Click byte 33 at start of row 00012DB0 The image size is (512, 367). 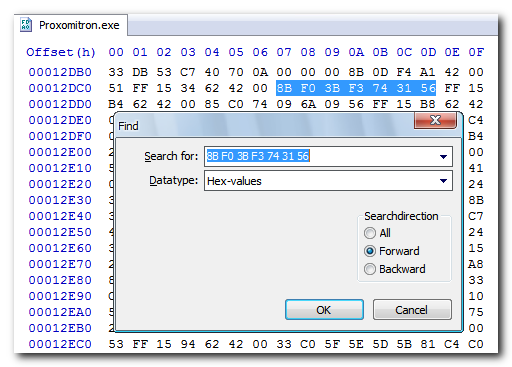(x=116, y=72)
